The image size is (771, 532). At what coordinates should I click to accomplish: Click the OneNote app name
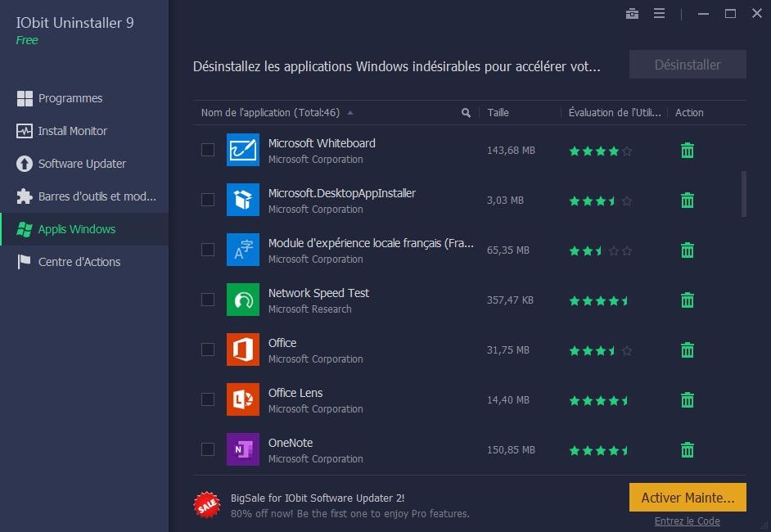[291, 443]
